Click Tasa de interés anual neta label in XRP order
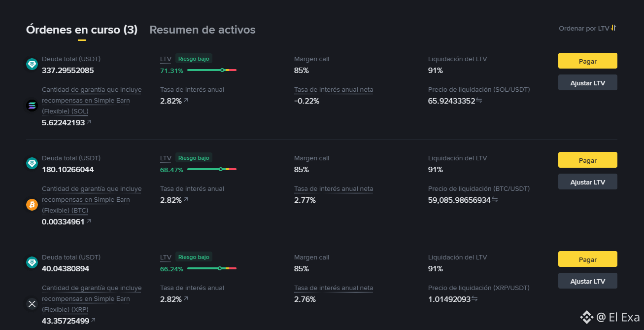The image size is (644, 330). pos(334,288)
